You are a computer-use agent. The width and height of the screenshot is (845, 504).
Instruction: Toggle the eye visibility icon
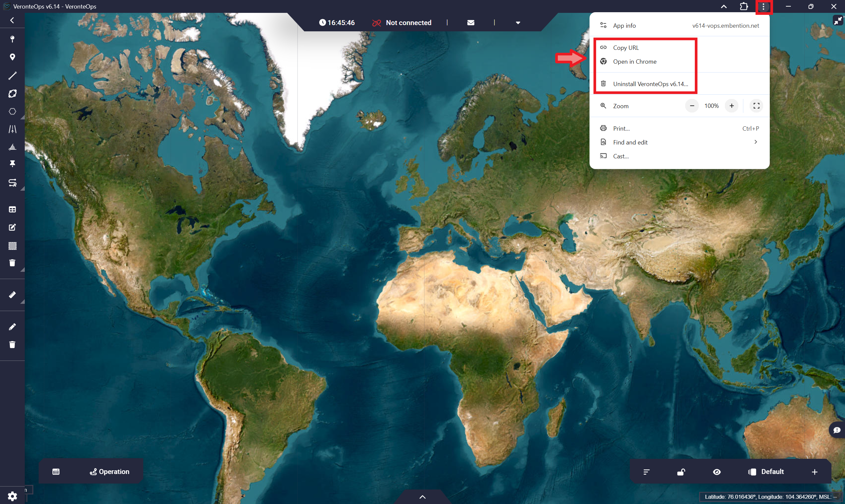coord(717,472)
